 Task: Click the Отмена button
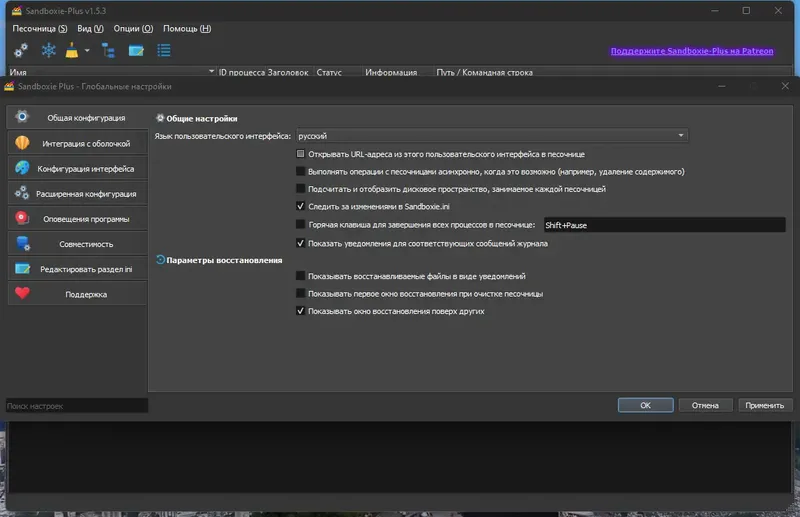coord(705,405)
